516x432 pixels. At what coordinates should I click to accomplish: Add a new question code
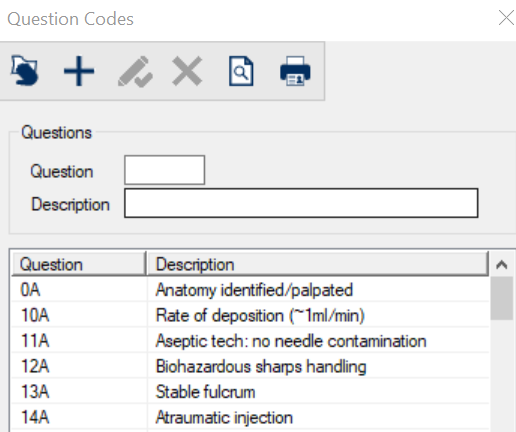79,71
